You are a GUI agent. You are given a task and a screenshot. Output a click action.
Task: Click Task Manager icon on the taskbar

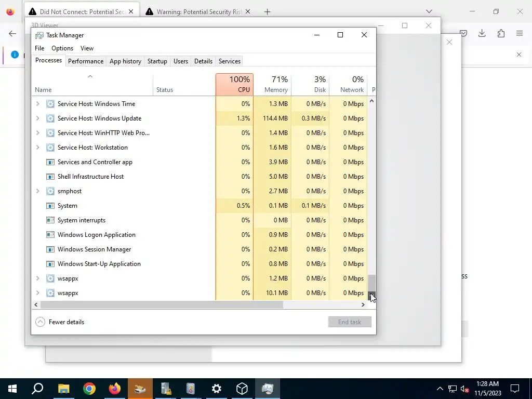pos(268,389)
